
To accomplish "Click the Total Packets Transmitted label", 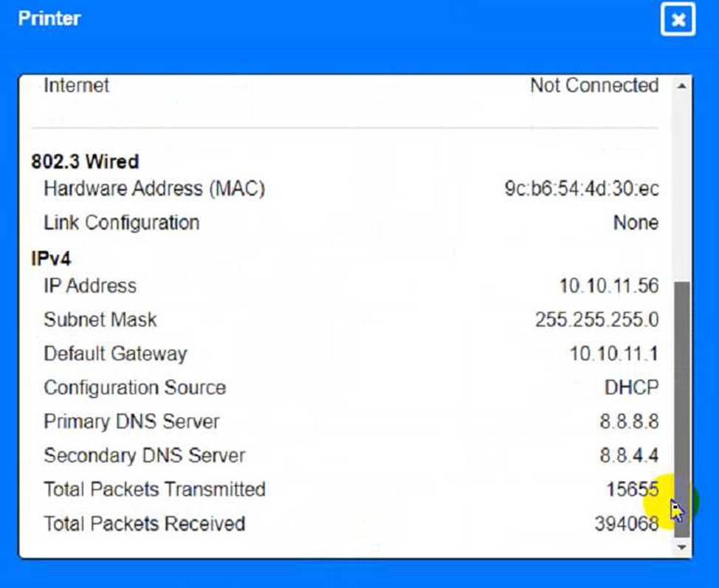I will [x=154, y=489].
